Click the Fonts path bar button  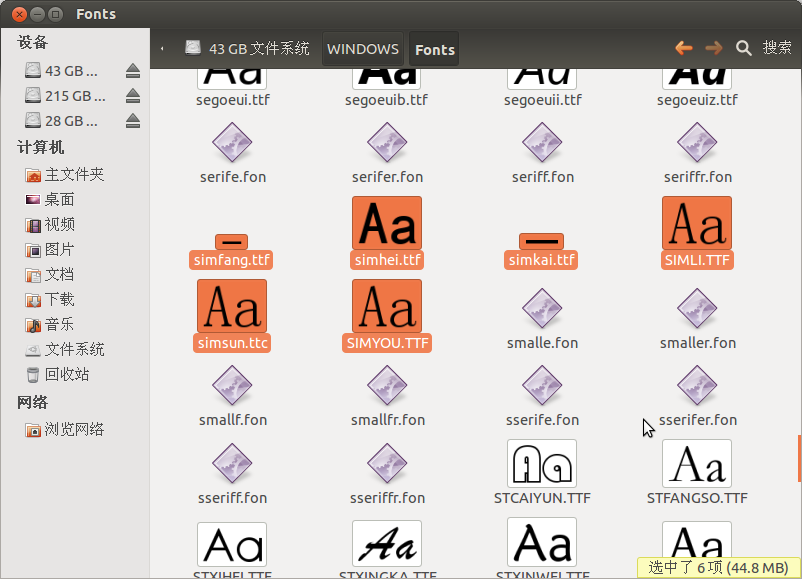[x=435, y=49]
